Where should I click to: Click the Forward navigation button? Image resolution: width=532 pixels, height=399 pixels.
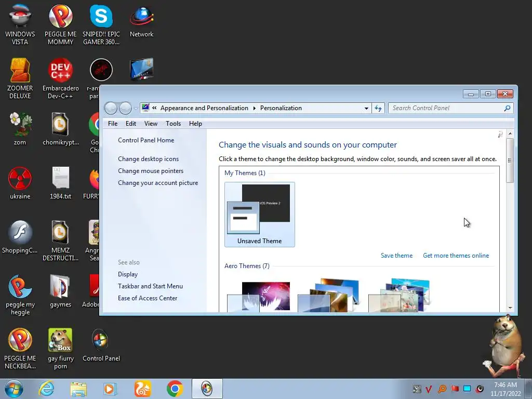coord(125,108)
